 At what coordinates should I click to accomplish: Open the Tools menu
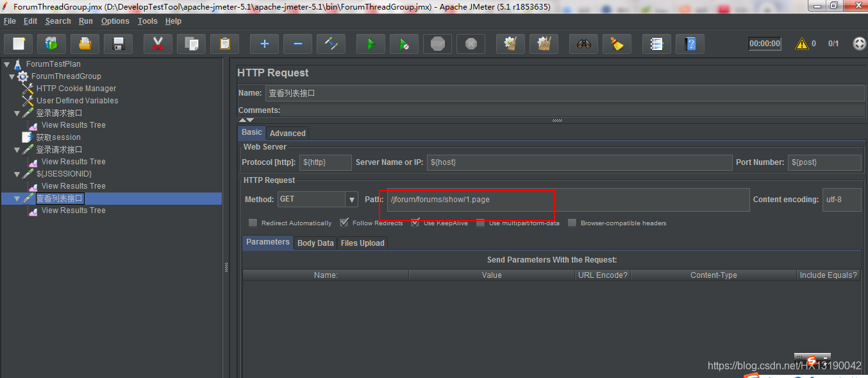[147, 21]
